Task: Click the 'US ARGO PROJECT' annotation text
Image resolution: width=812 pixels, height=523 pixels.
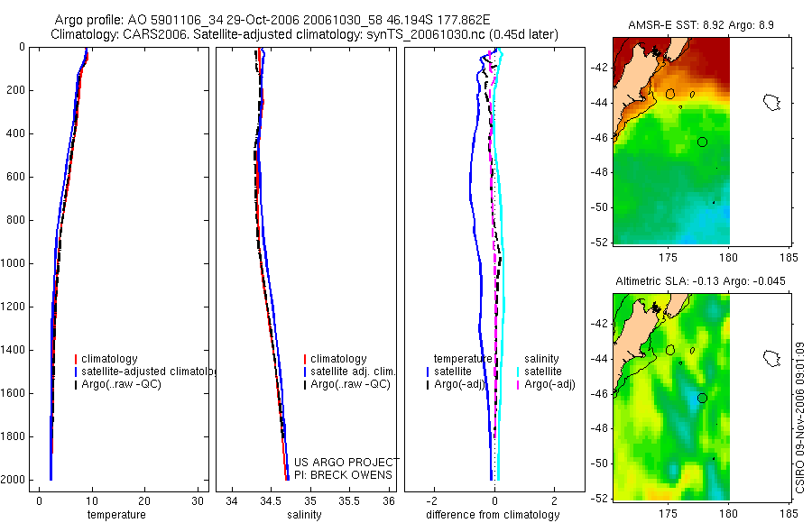Action: 346,463
